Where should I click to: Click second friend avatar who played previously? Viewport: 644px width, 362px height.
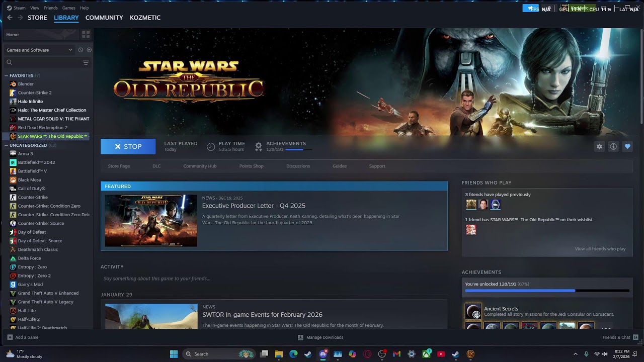(483, 204)
